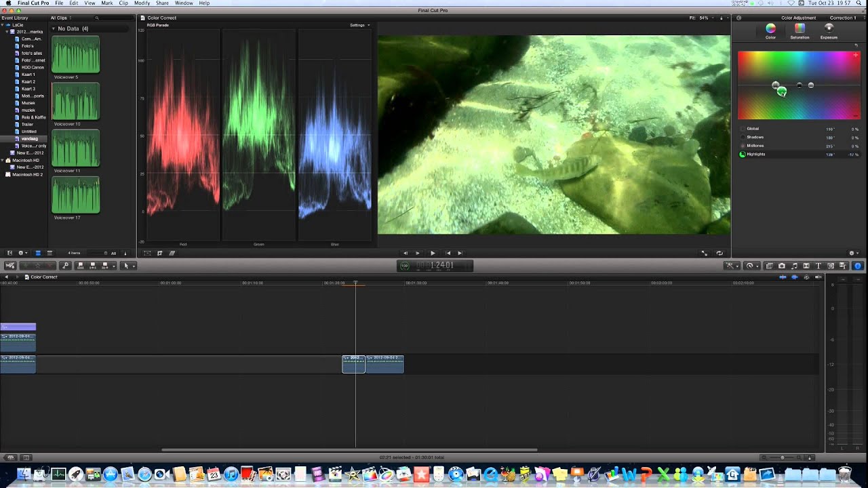The height and width of the screenshot is (488, 868).
Task: Open the Exposure tab
Action: tap(829, 30)
